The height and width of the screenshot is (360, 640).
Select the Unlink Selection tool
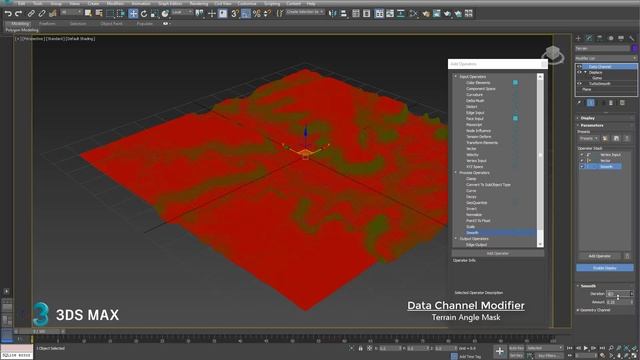point(42,13)
